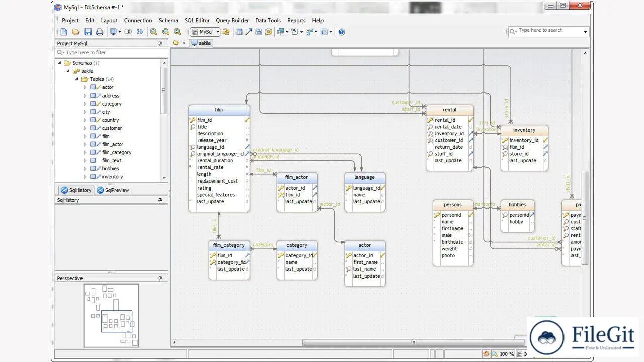Click the '123' toolbar icon

click(x=128, y=32)
